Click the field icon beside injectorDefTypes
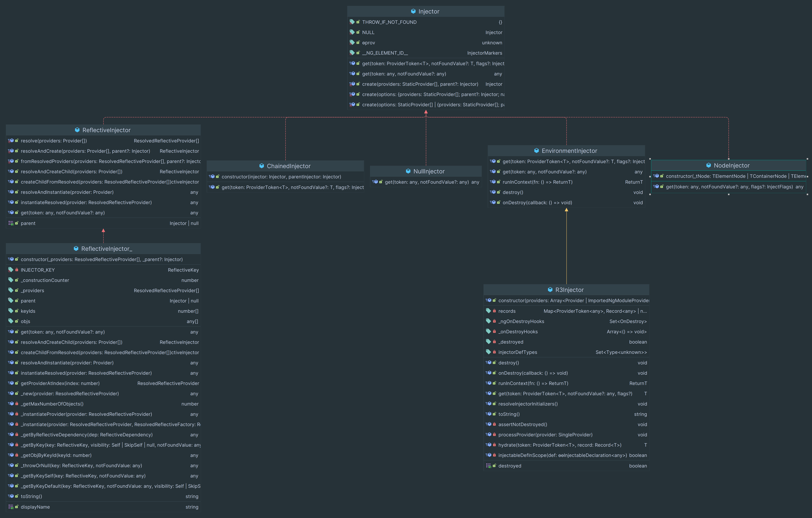The width and height of the screenshot is (812, 518). (x=488, y=352)
